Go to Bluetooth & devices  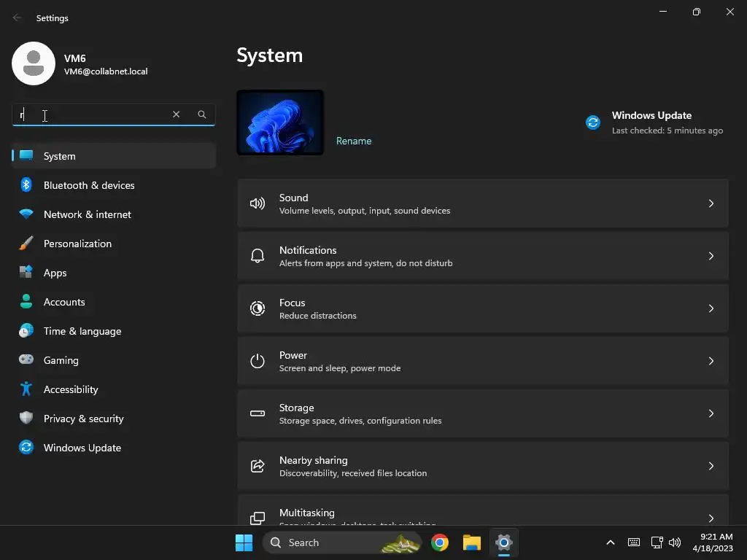pyautogui.click(x=114, y=184)
